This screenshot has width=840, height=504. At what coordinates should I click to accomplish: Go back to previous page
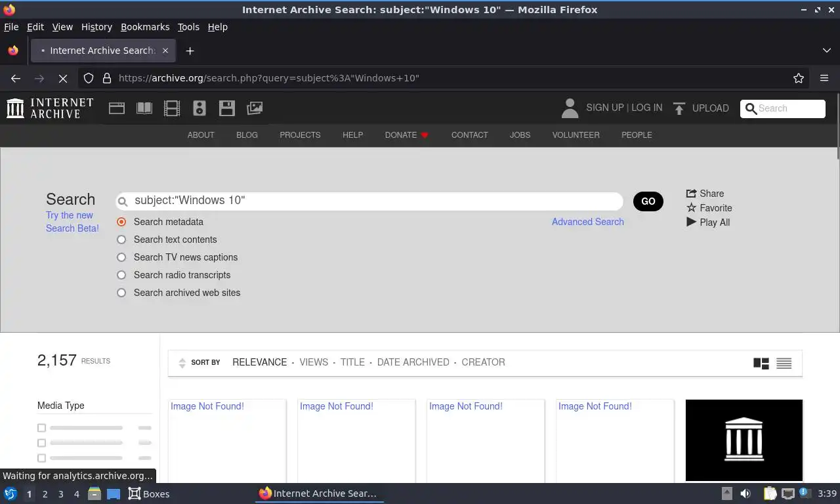16,78
